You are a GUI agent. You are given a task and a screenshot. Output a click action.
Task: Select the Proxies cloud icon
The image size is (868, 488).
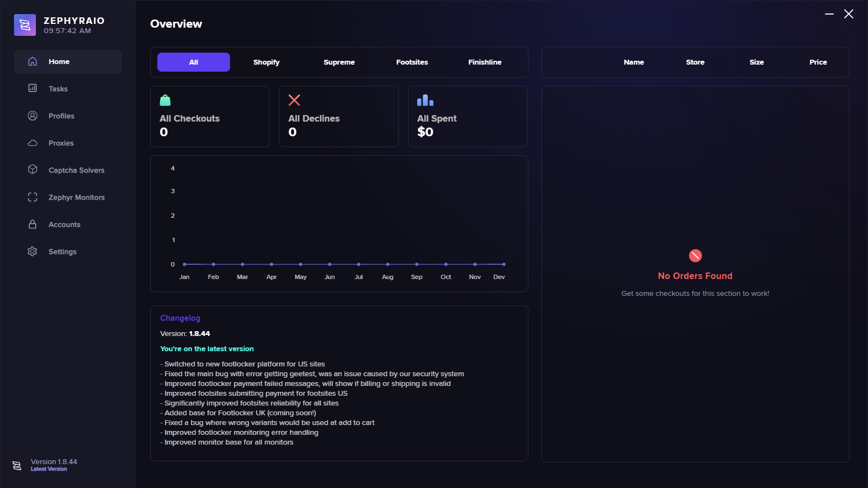pos(33,143)
